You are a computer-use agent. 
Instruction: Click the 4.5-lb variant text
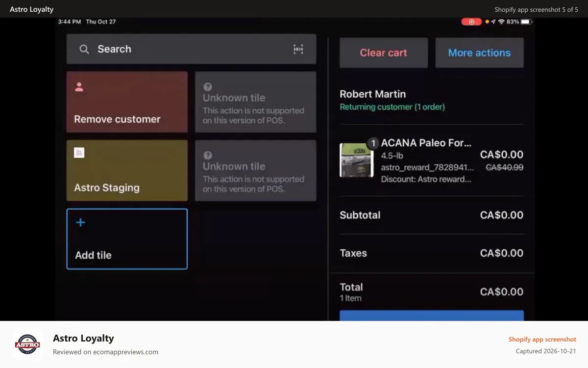(393, 156)
